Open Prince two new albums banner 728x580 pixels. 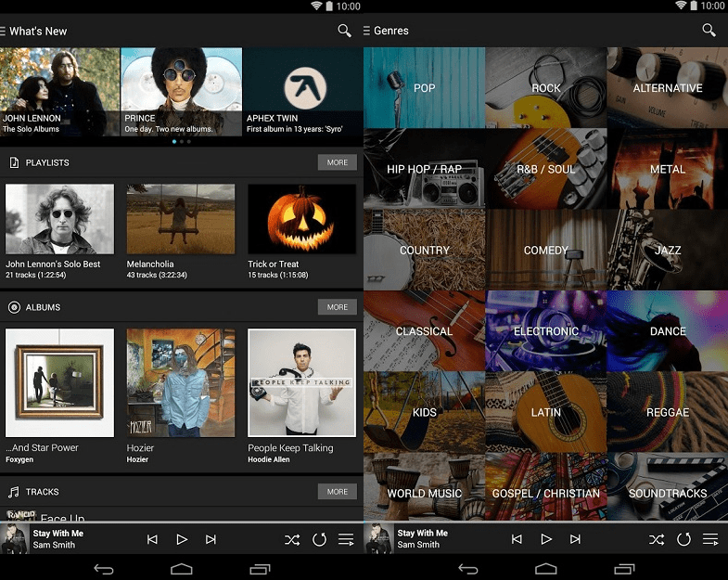pos(181,92)
